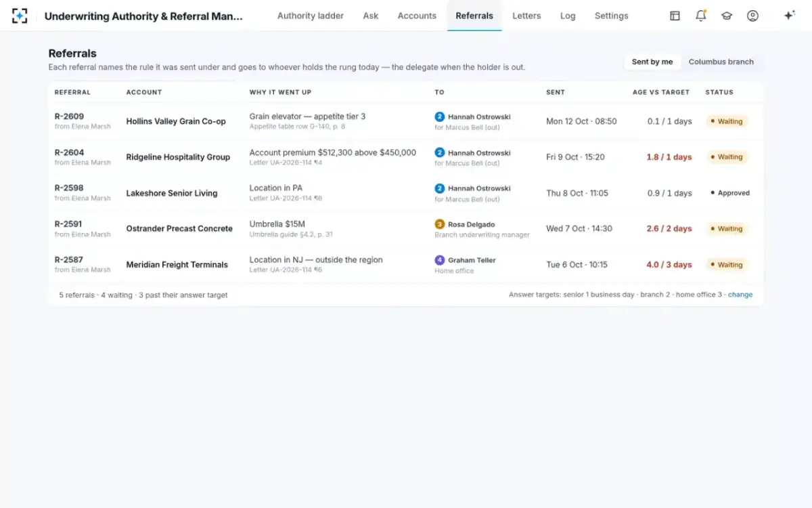Open referral R-2591
This screenshot has height=508, width=812.
69,224
